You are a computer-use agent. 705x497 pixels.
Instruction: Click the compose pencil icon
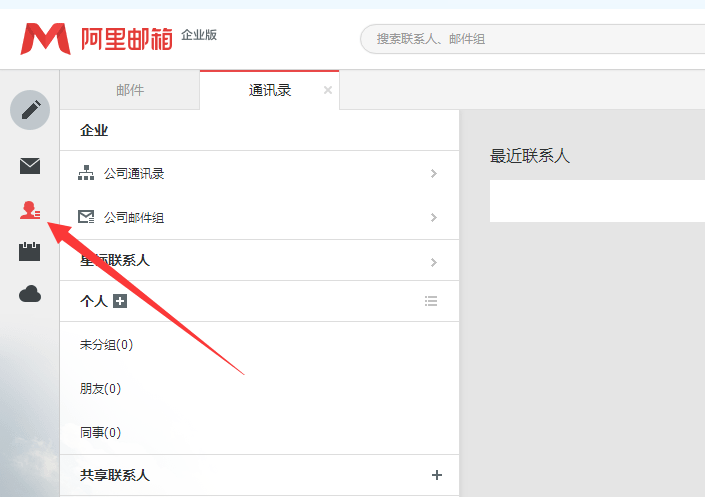tap(30, 109)
